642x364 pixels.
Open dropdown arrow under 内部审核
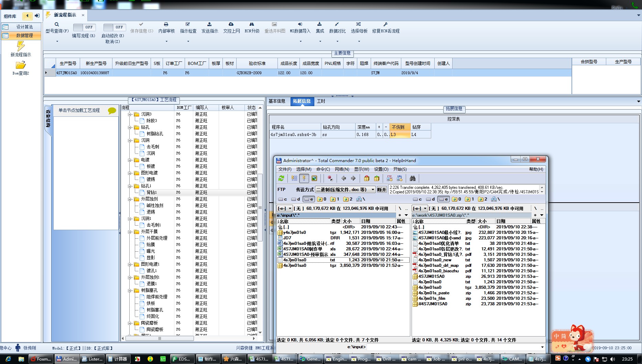pos(166,42)
